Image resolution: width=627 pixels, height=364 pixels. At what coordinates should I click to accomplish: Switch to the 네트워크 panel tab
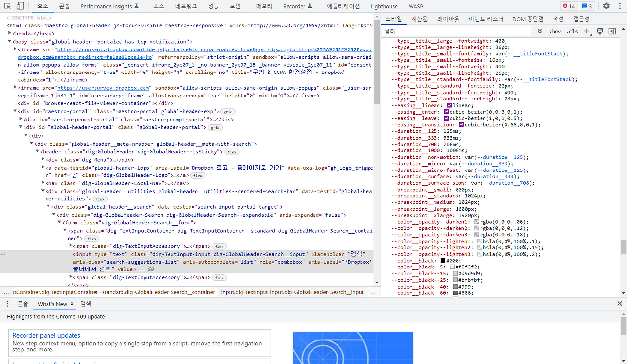point(186,6)
